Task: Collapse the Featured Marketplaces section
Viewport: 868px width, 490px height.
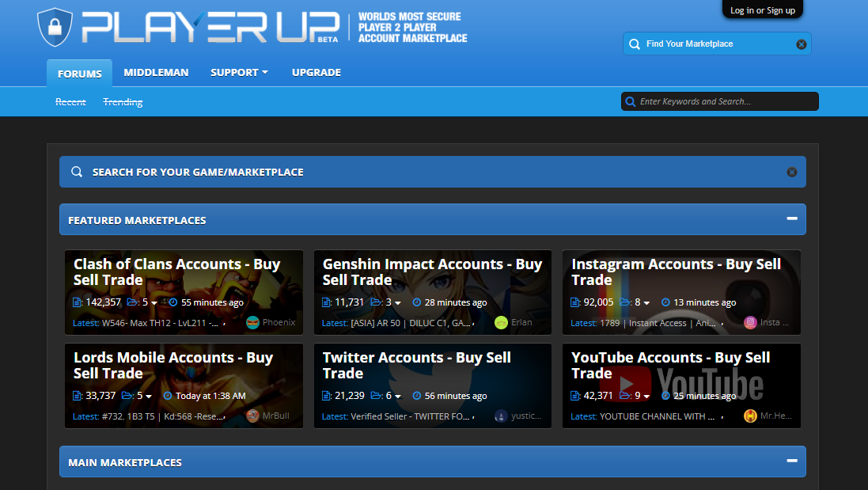Action: coord(792,218)
